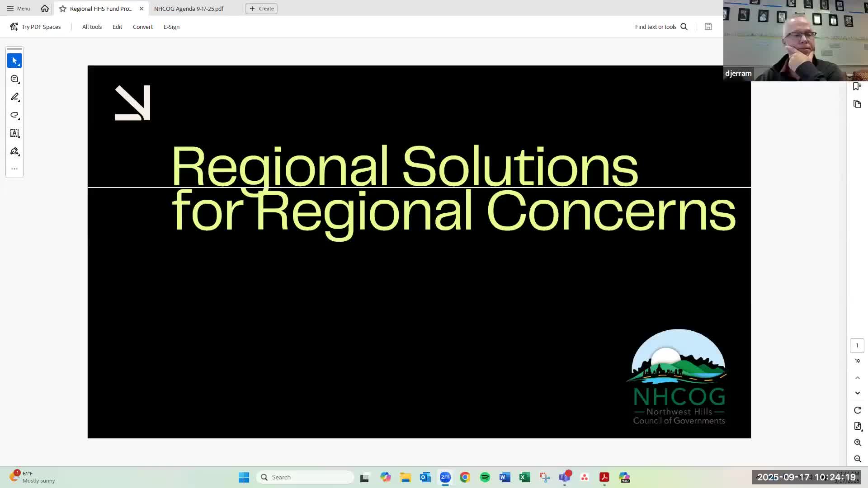Open the page thumbnails panel icon
Viewport: 868px width, 488px height.
857,104
